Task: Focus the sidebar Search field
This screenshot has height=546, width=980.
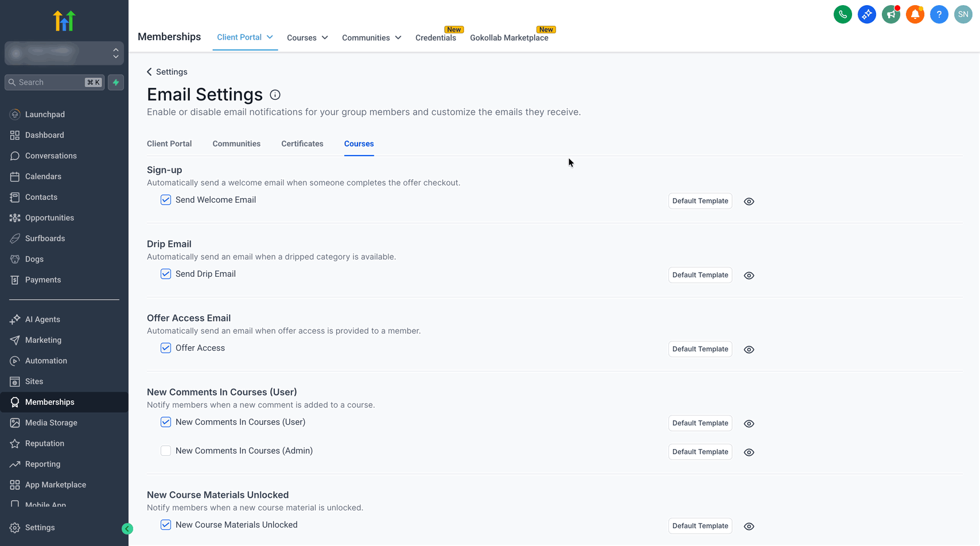Action: click(x=55, y=83)
